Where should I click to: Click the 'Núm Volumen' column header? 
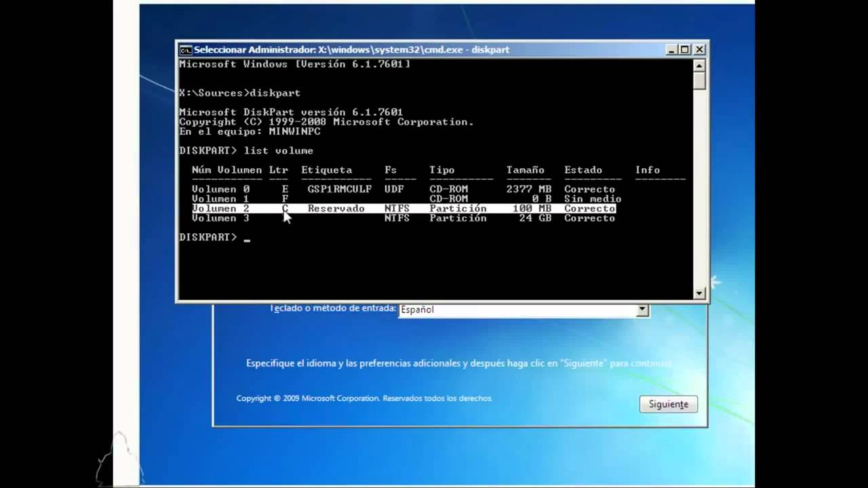pyautogui.click(x=226, y=170)
